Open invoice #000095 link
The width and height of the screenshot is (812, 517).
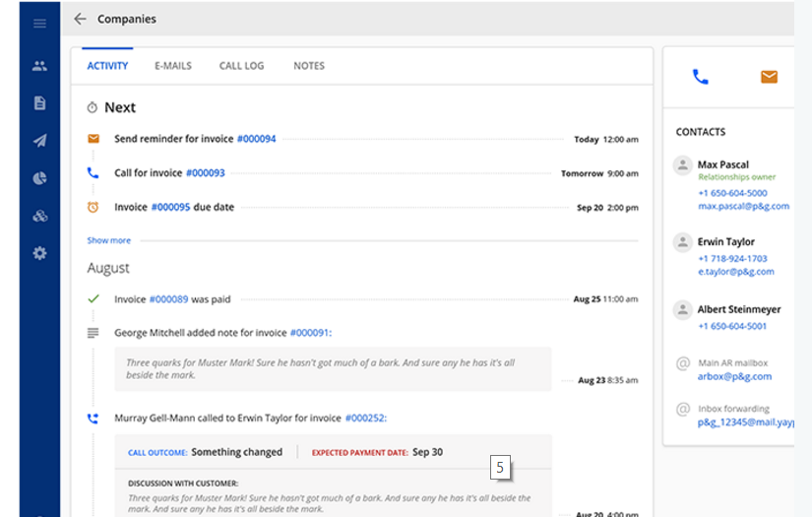click(170, 207)
